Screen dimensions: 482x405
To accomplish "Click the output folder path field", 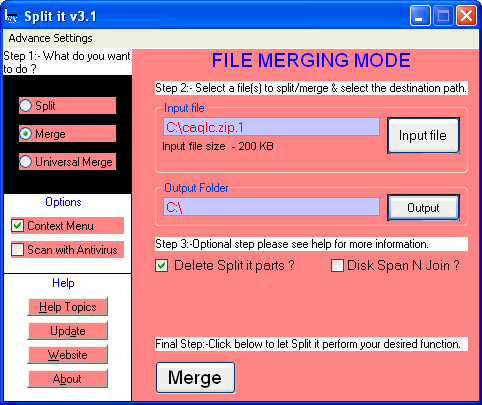I will coord(271,207).
